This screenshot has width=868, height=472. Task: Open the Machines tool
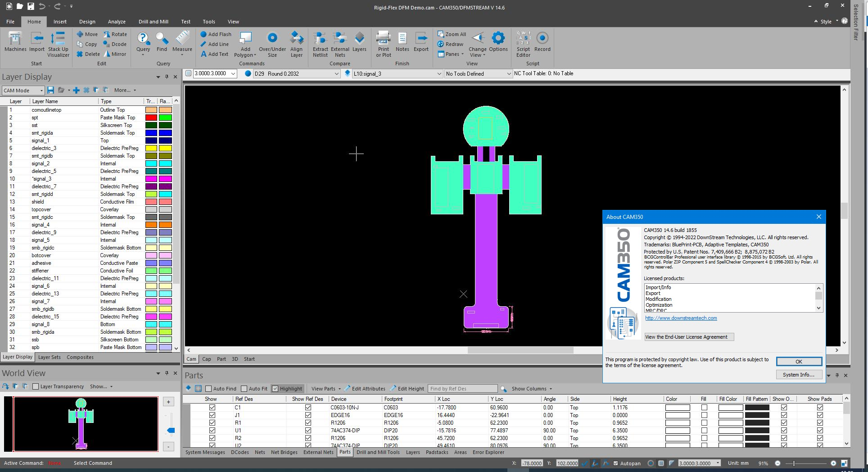(15, 41)
